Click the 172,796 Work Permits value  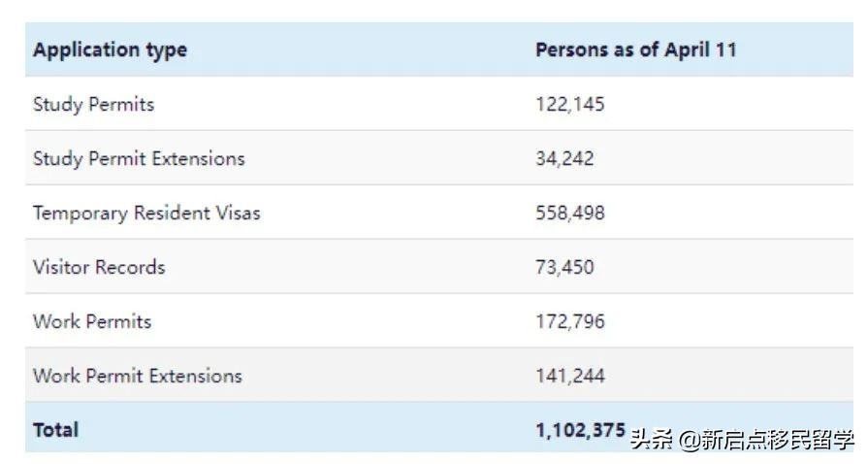(x=569, y=322)
